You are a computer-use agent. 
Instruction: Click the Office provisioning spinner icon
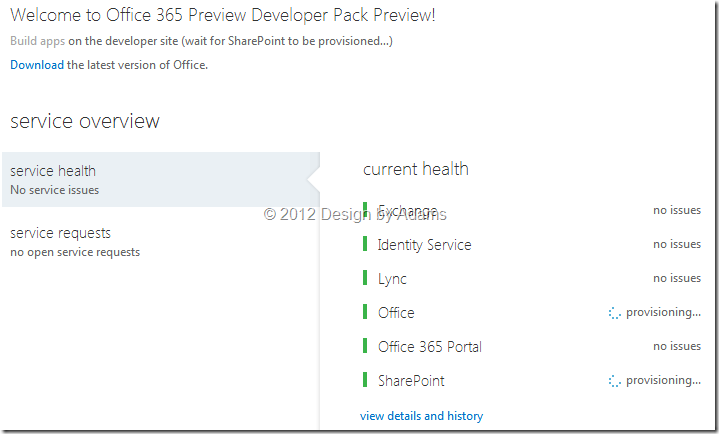[614, 313]
